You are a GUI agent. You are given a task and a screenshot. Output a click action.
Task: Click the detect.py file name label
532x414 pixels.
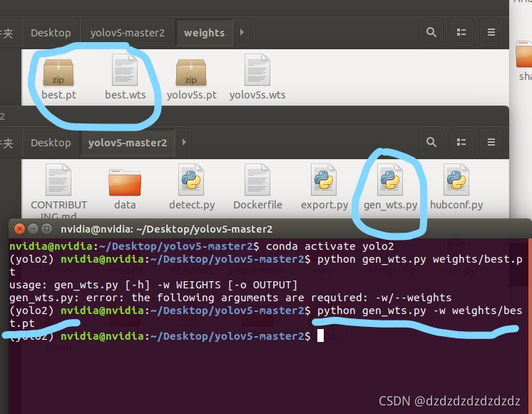coord(192,205)
